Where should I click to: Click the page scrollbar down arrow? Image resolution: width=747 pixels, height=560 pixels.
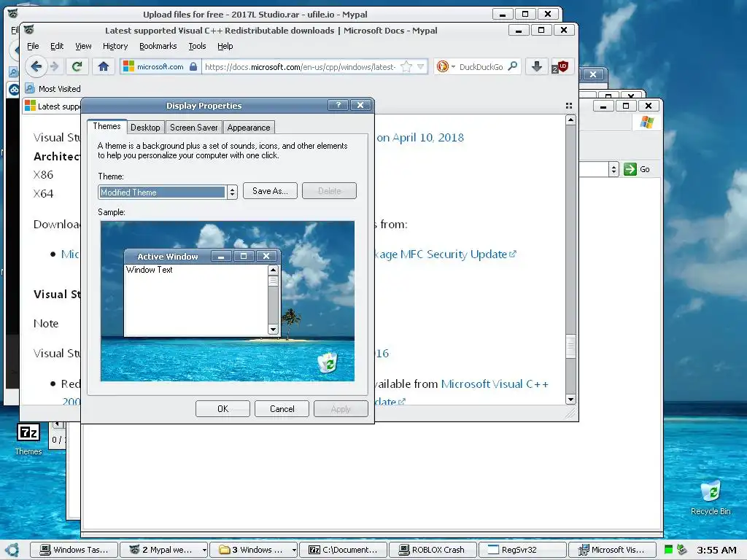click(570, 399)
